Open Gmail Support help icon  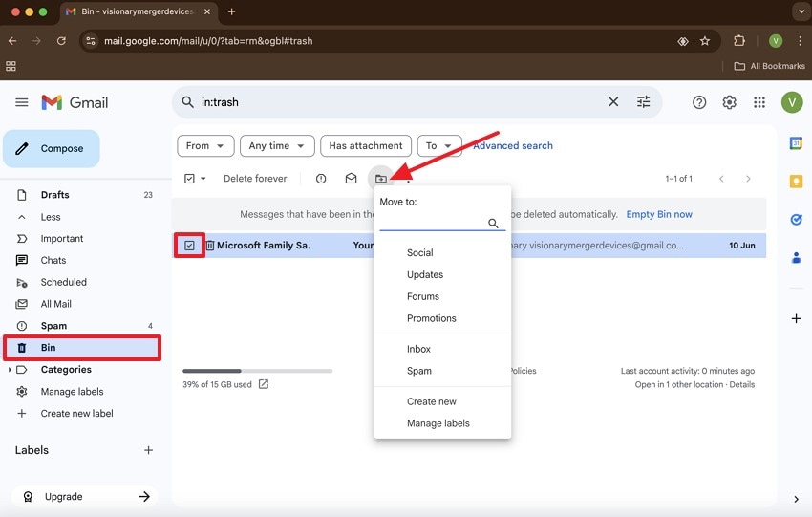[x=699, y=102]
